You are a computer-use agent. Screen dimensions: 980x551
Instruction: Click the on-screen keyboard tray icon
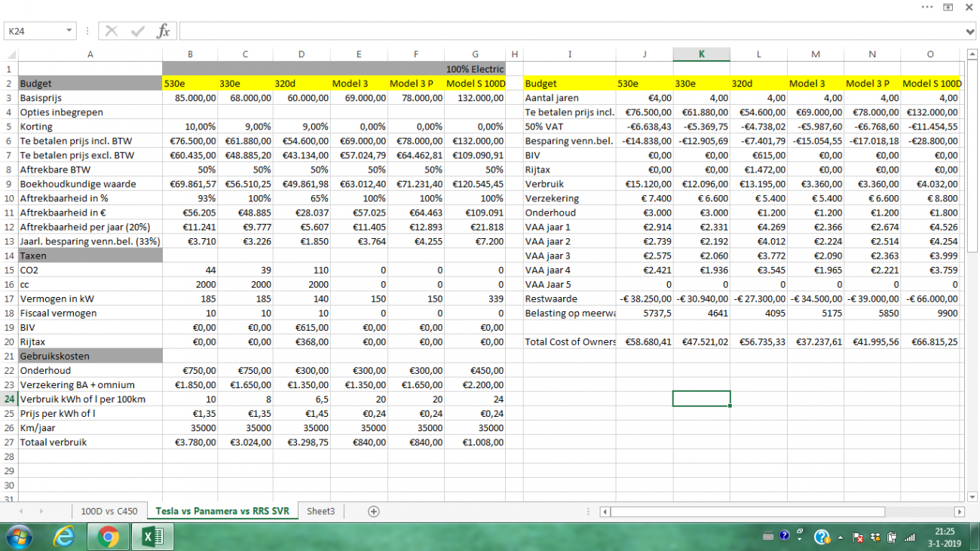click(x=768, y=537)
